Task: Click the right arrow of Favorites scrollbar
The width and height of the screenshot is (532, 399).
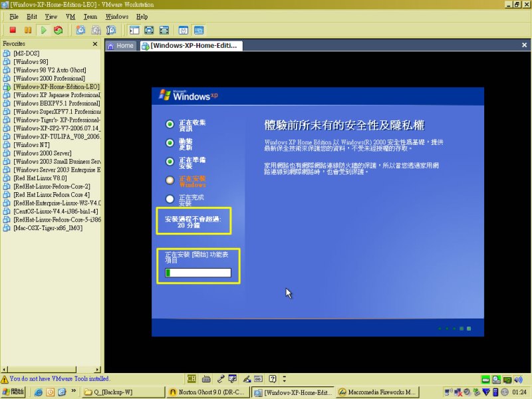Action: point(98,370)
